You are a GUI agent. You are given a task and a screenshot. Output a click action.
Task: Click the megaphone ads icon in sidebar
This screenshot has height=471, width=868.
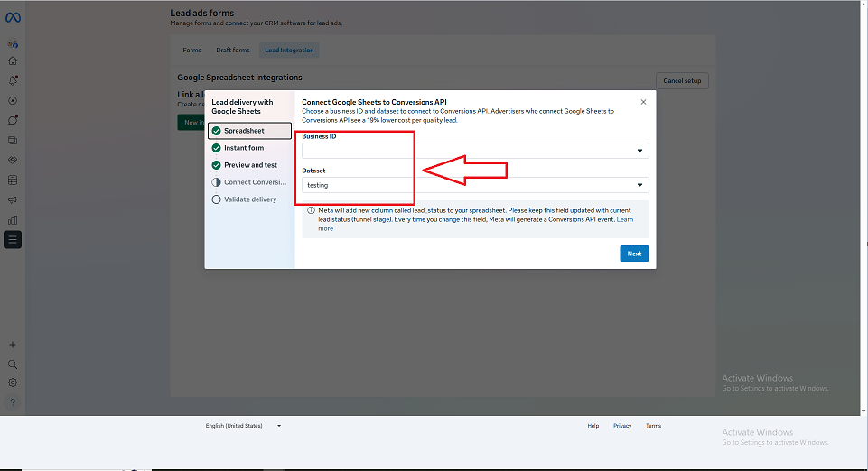click(x=13, y=199)
